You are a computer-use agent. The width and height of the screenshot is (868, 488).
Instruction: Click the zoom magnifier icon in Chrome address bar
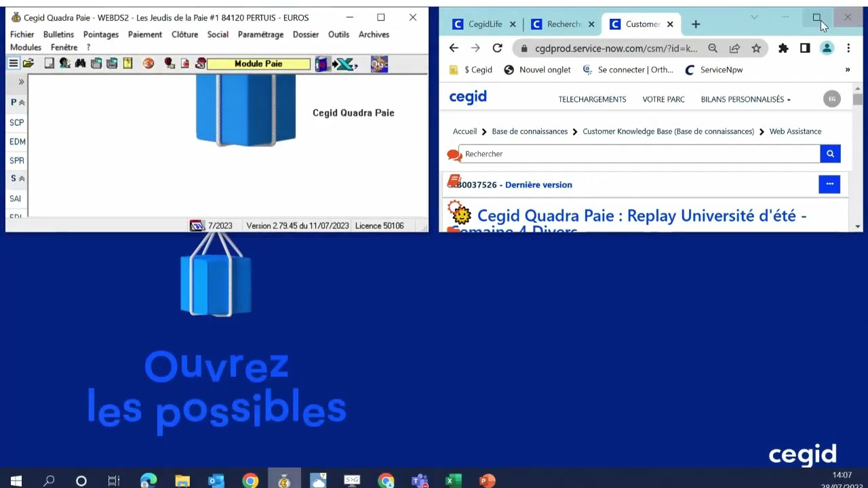point(713,48)
